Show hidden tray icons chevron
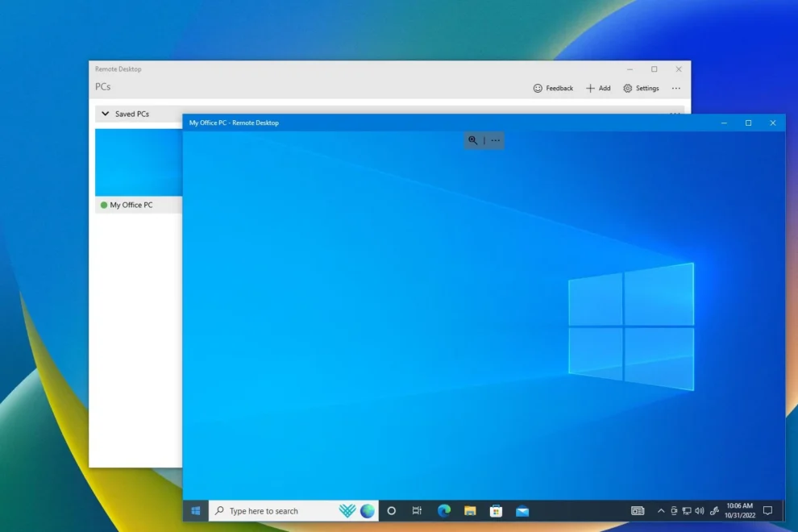798x532 pixels. [x=661, y=510]
